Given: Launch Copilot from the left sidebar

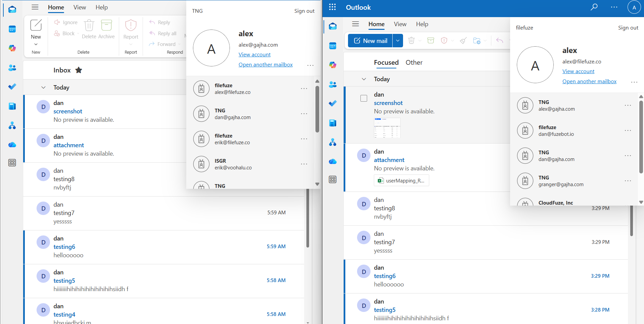Looking at the screenshot, I should pos(12,48).
